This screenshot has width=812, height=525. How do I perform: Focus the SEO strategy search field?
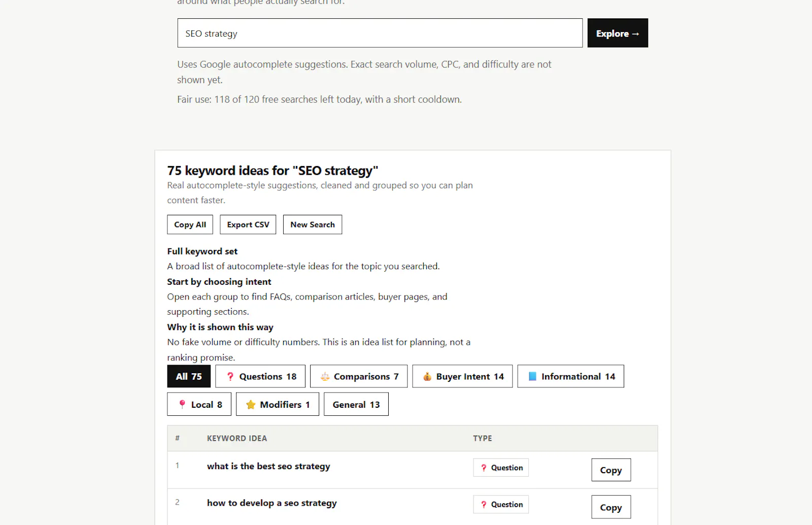coord(380,33)
